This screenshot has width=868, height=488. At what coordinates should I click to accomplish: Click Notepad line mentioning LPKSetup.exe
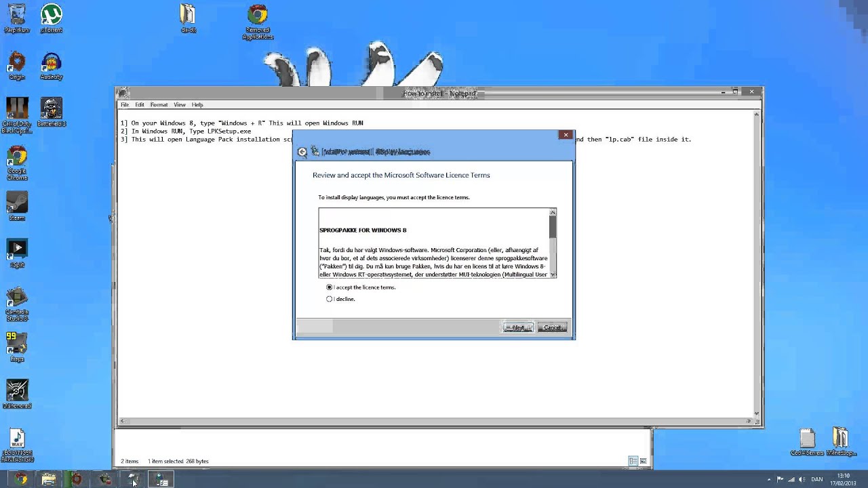click(x=186, y=131)
